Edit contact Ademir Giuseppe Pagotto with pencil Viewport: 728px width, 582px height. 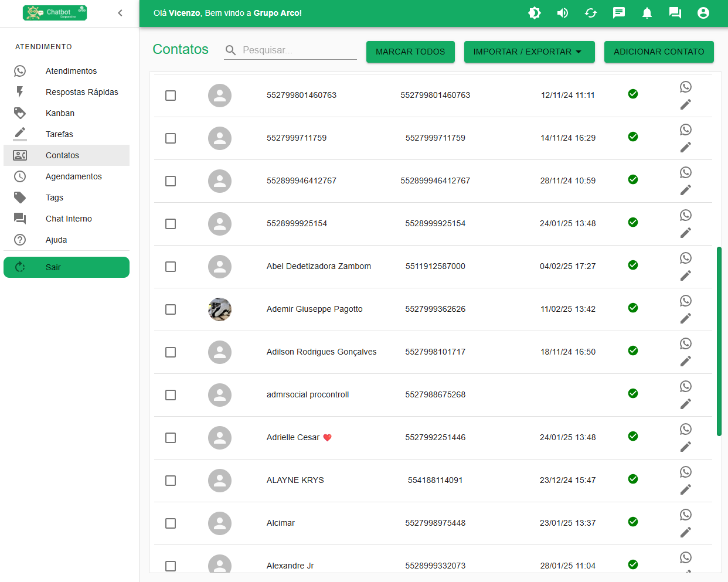point(685,318)
